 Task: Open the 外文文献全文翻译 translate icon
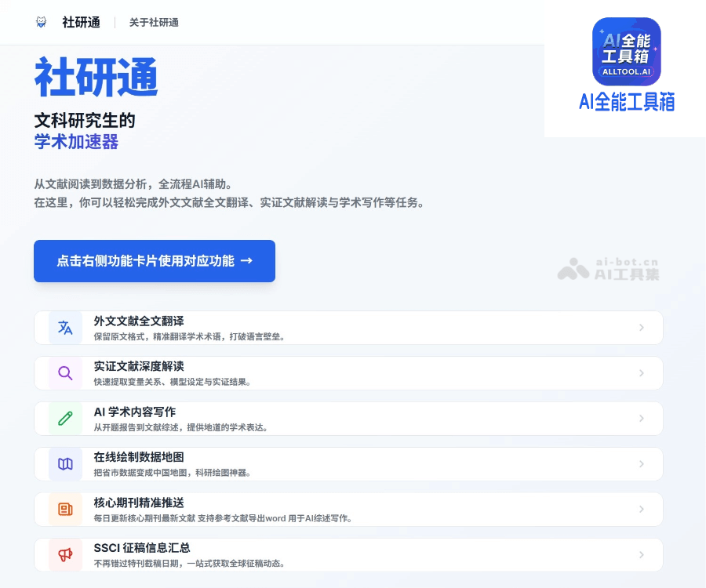(x=65, y=328)
